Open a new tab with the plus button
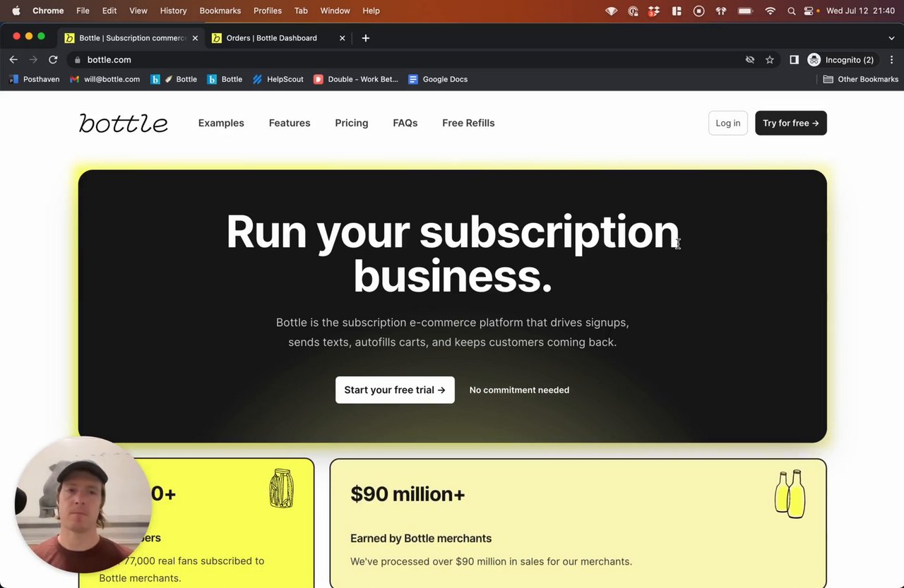This screenshot has height=588, width=904. 365,38
